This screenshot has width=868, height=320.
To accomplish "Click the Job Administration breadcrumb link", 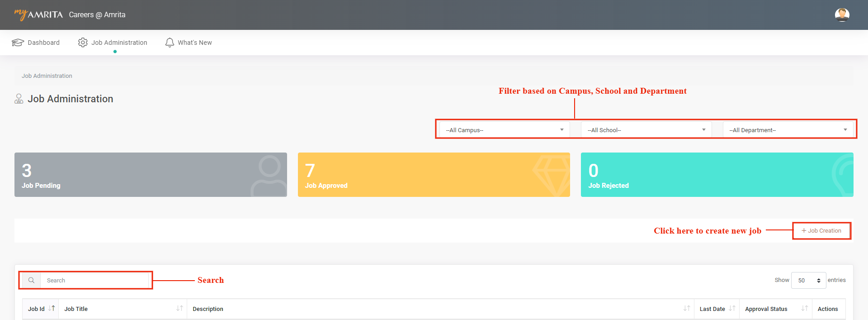I will (47, 76).
